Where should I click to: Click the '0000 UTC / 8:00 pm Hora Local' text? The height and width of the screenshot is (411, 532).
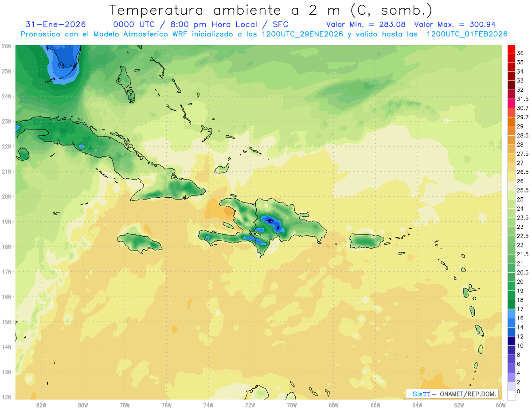[x=186, y=24]
